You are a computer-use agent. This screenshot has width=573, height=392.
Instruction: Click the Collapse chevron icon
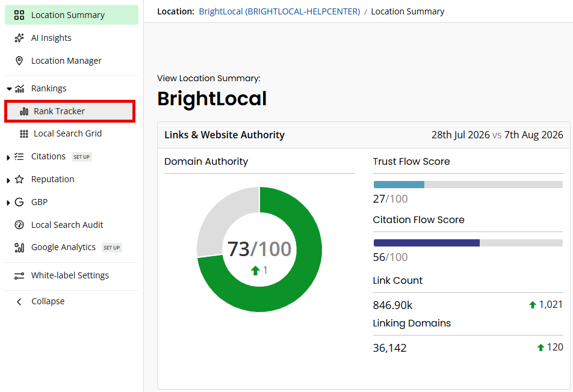click(x=19, y=301)
